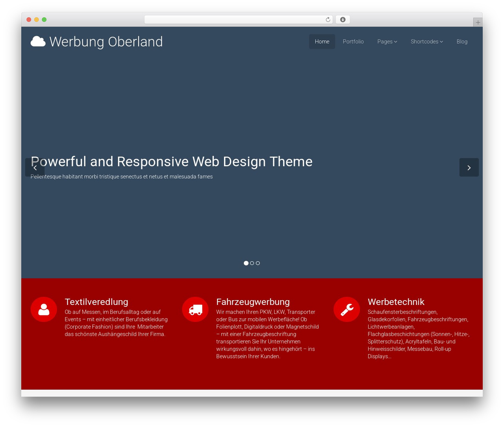
Task: Close the browser window with red button
Action: click(29, 20)
